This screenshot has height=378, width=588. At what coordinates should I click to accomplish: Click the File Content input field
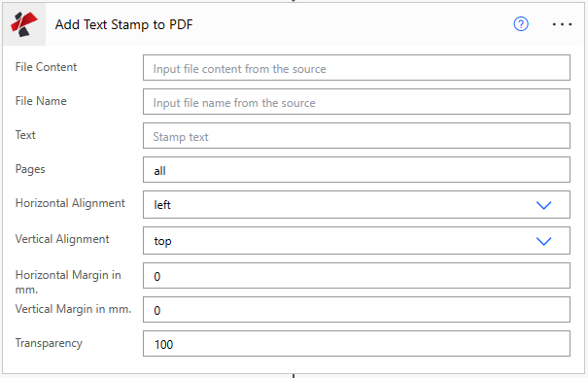pos(357,68)
